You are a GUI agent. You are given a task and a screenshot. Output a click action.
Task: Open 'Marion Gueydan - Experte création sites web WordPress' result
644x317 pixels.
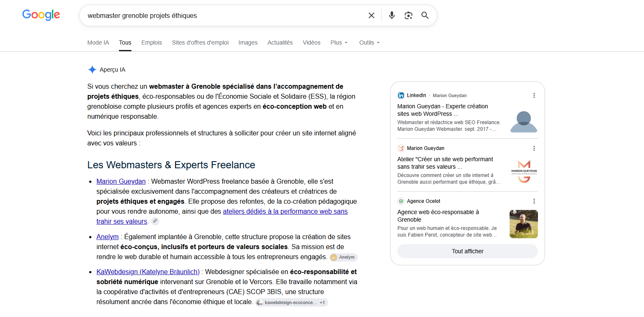[443, 110]
